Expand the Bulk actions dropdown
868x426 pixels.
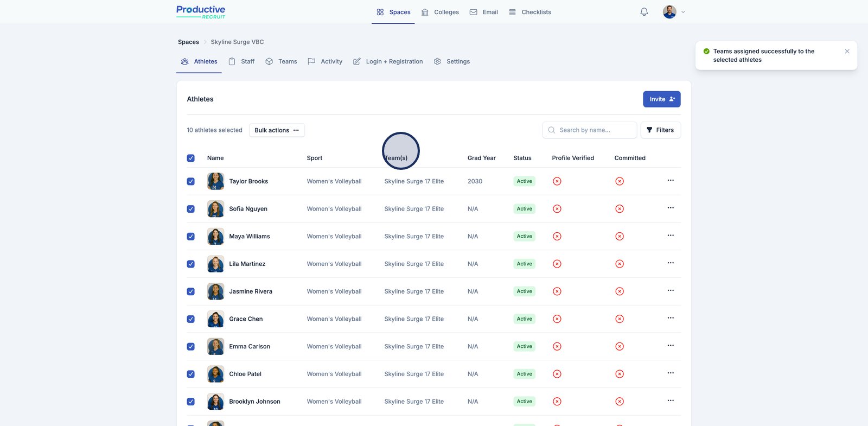[x=277, y=130]
